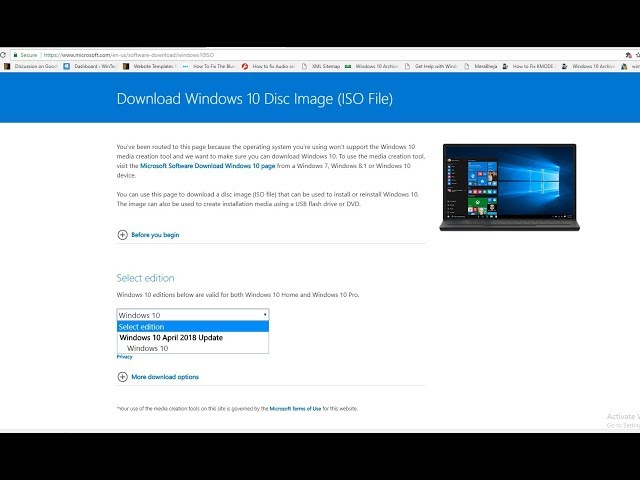Screen dimensions: 640x480
Task: Open the 'How to fix Audio' bookmark
Action: coord(269,66)
